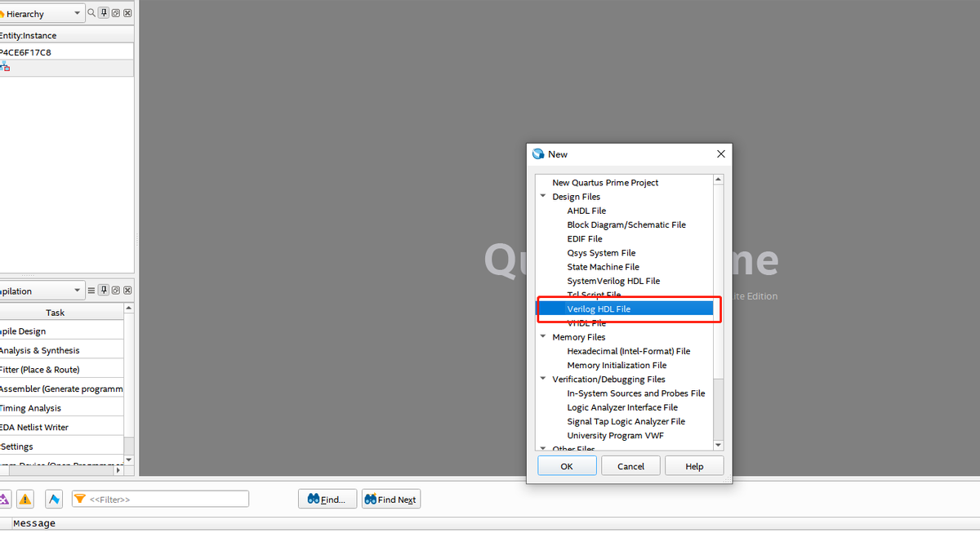Screen dimensions: 980x542
Task: Float the Hierarchy panel window
Action: [x=116, y=13]
